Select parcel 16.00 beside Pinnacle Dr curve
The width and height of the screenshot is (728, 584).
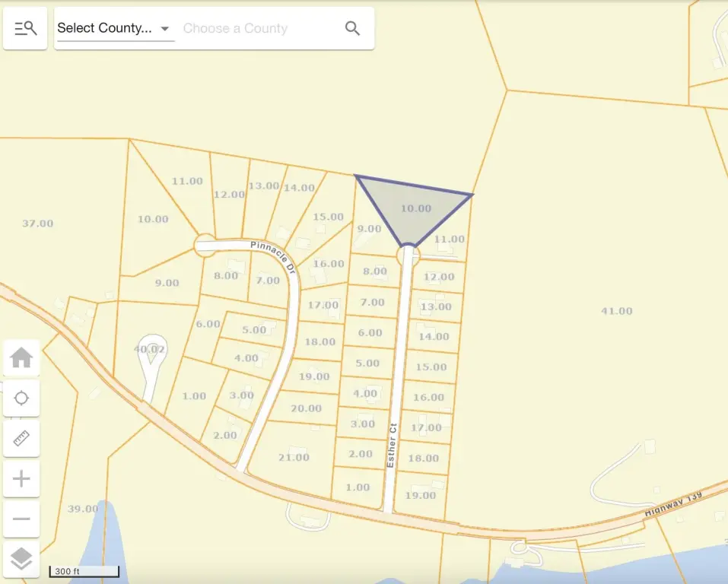coord(329,264)
